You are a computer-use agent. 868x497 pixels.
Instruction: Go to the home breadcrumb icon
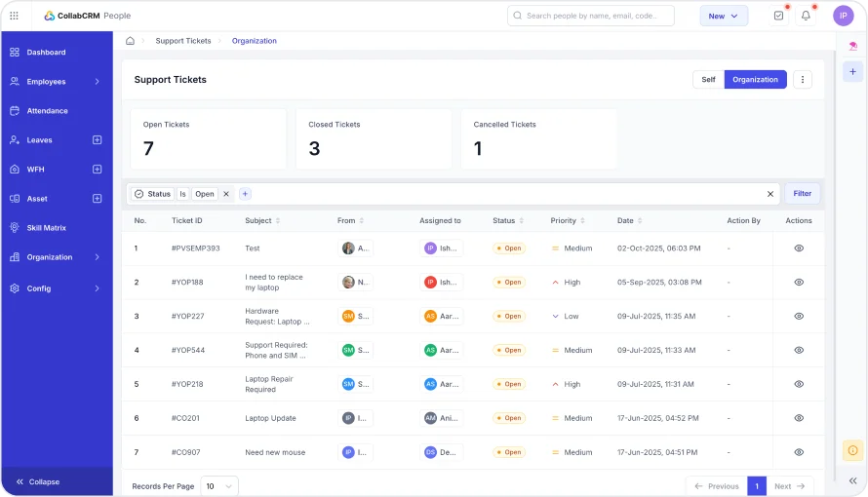click(x=130, y=41)
